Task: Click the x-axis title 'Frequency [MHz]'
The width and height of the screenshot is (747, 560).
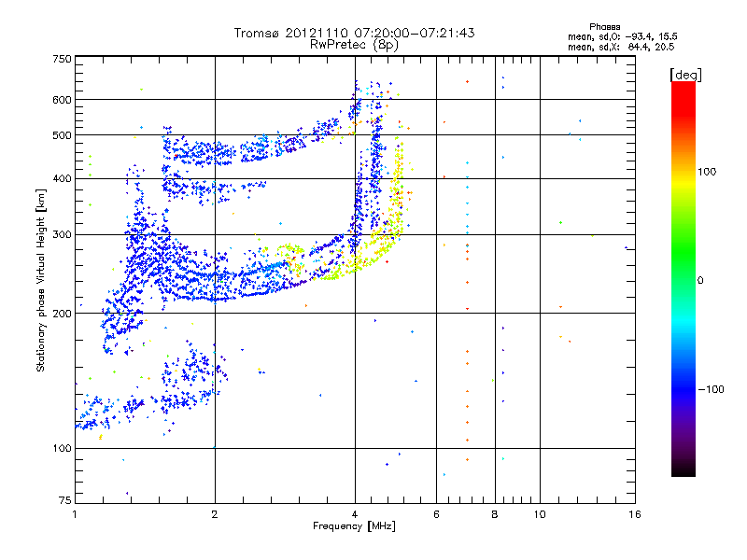Action: pos(354,526)
